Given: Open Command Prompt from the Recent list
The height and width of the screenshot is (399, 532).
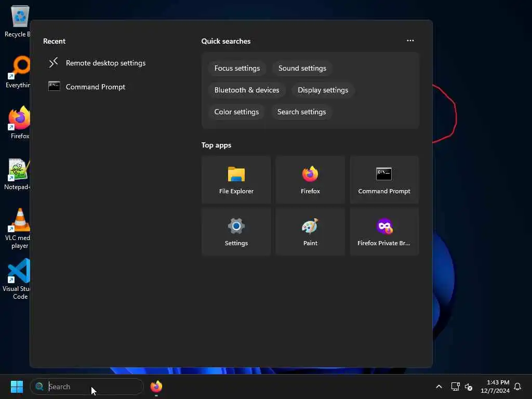Looking at the screenshot, I should coord(96,87).
